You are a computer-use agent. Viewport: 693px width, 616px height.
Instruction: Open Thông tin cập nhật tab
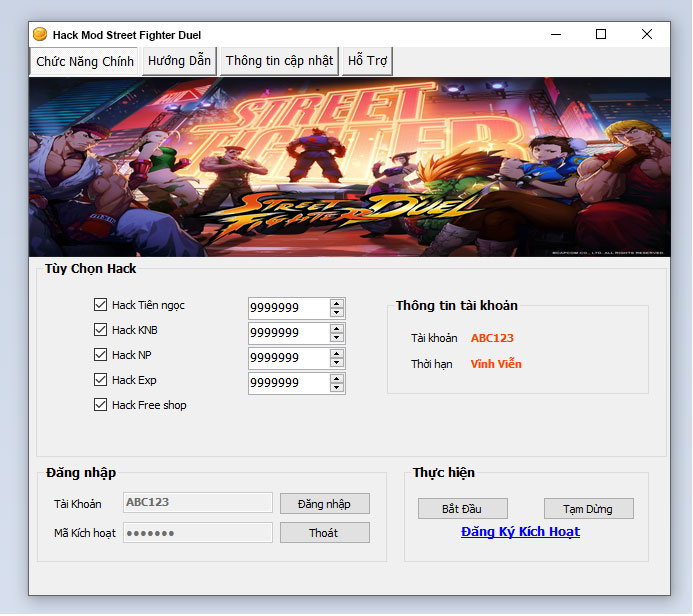coord(279,61)
